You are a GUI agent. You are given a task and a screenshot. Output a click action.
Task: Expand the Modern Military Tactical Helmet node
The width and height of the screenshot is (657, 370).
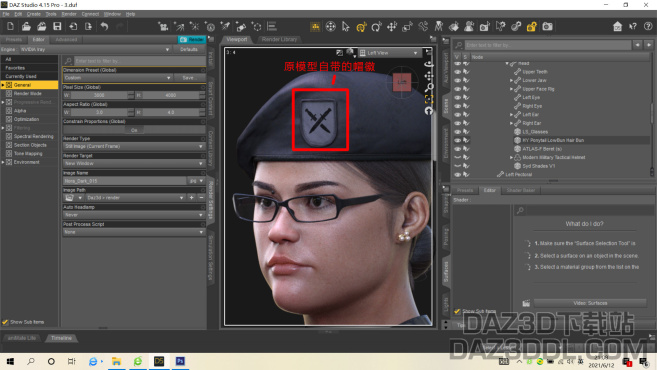click(x=511, y=158)
